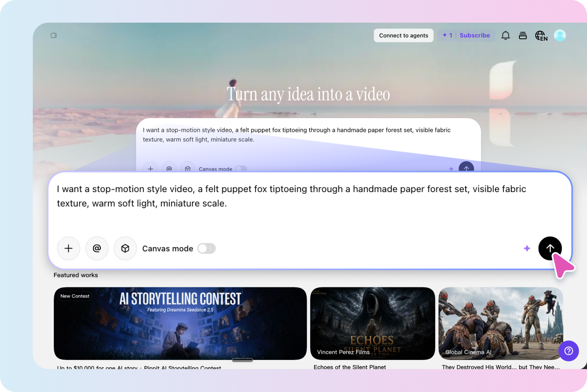Click the cube icon in enlarged prompt box
The image size is (587, 392).
click(125, 248)
